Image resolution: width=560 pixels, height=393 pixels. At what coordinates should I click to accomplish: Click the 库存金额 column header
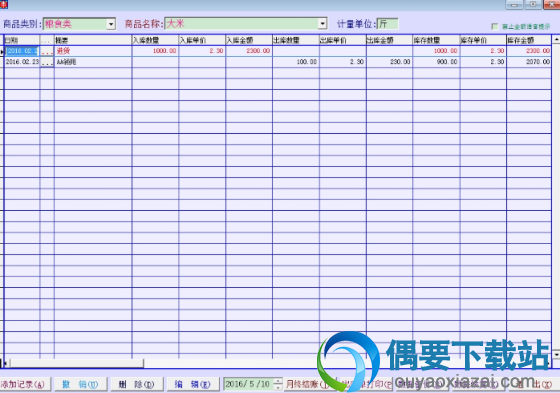click(x=529, y=40)
